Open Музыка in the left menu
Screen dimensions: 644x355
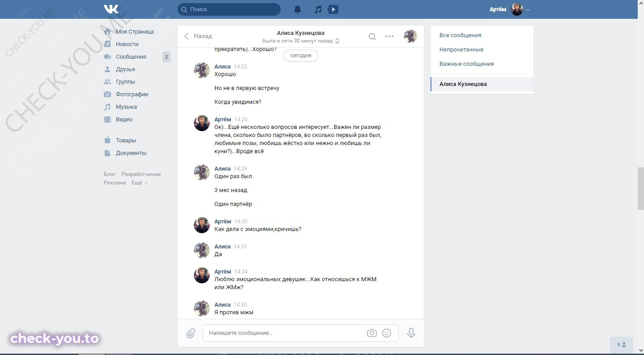(x=126, y=107)
